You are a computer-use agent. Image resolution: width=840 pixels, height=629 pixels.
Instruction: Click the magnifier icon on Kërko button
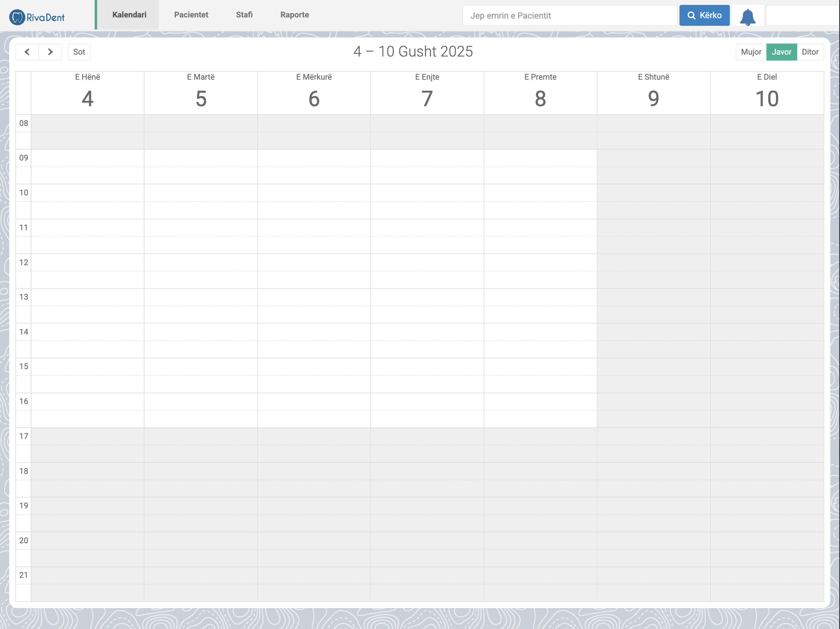point(692,15)
